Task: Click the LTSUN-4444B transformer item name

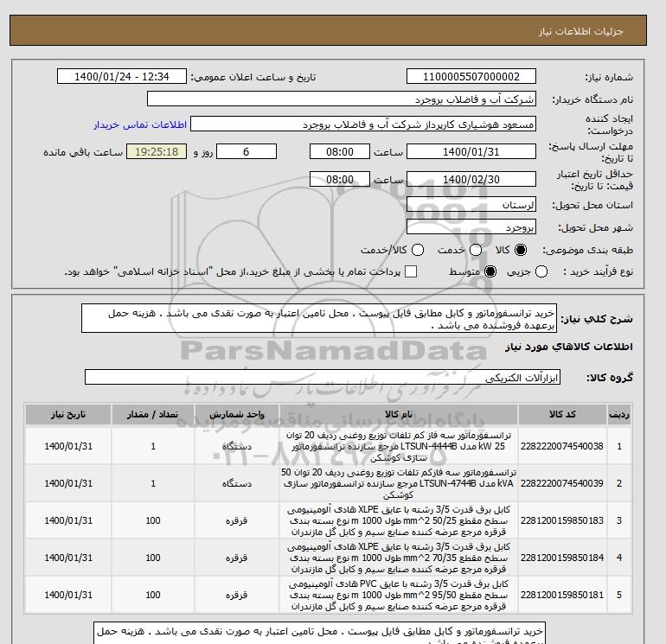Action: coord(399,446)
